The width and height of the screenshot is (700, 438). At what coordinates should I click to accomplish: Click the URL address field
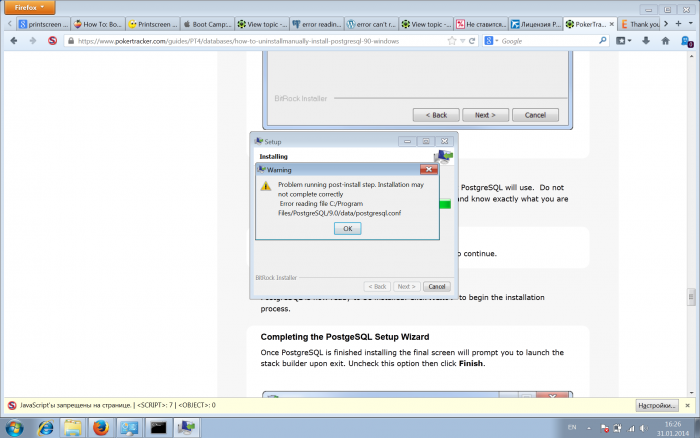[x=259, y=41]
